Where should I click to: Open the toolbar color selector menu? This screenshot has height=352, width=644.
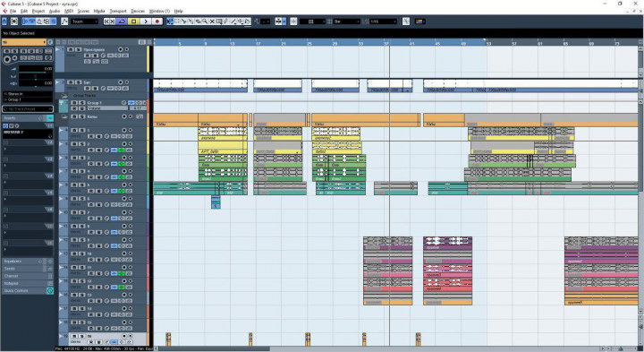419,21
